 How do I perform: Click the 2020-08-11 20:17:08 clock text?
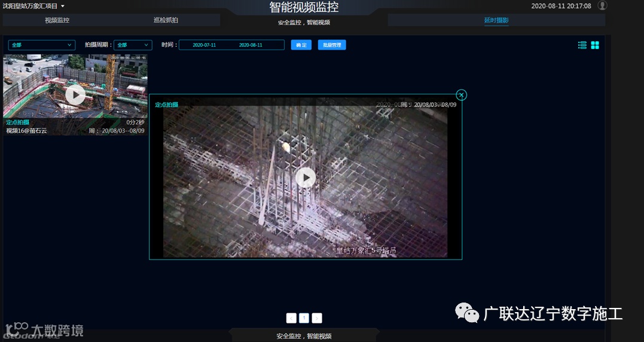tap(561, 6)
